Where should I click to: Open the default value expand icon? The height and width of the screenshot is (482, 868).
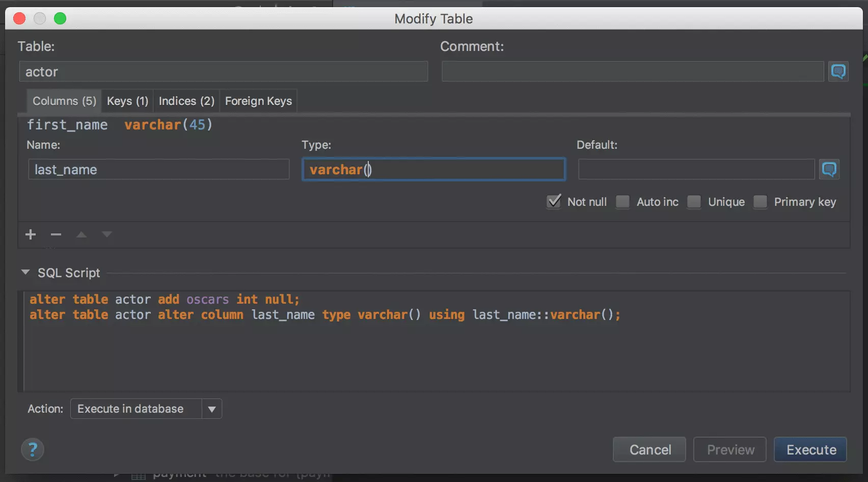tap(829, 169)
